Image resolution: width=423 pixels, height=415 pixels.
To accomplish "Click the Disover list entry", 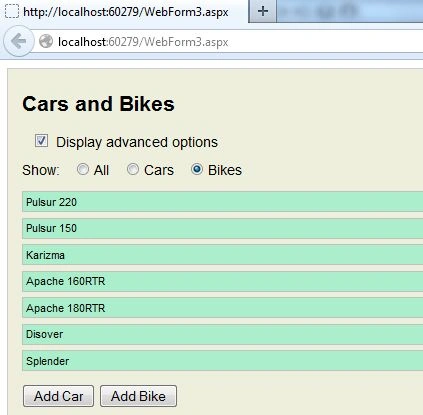I will coord(222,334).
